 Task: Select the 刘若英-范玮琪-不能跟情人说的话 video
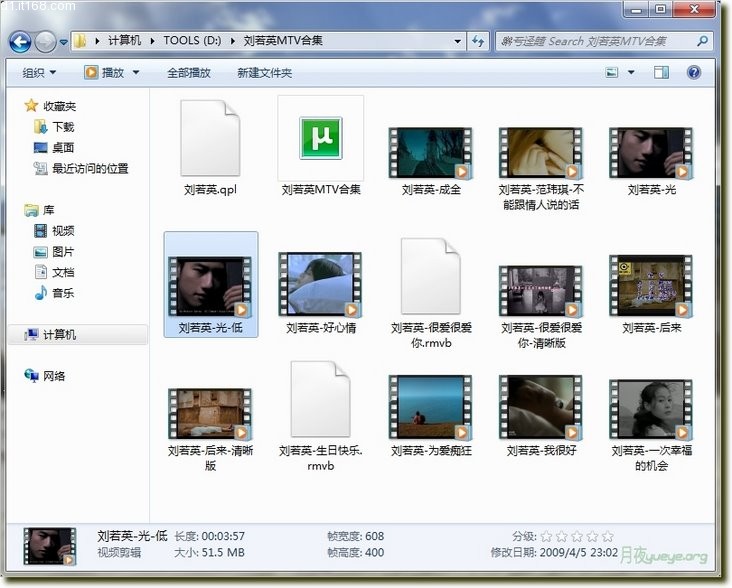[x=541, y=153]
